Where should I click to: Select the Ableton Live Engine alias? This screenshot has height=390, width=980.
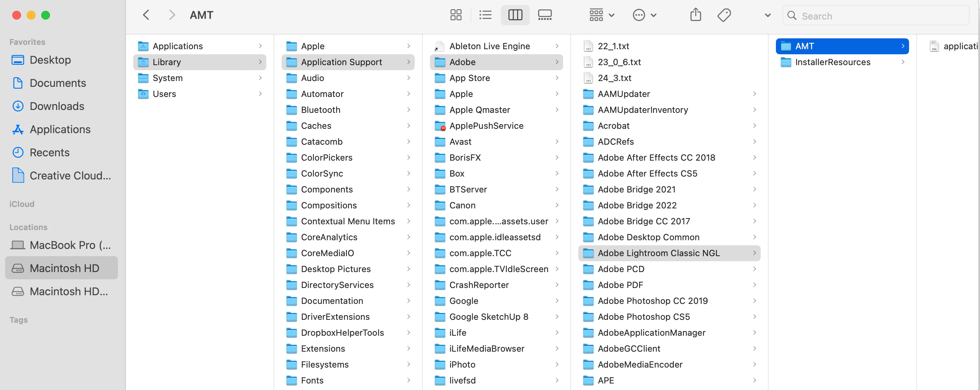click(496, 46)
